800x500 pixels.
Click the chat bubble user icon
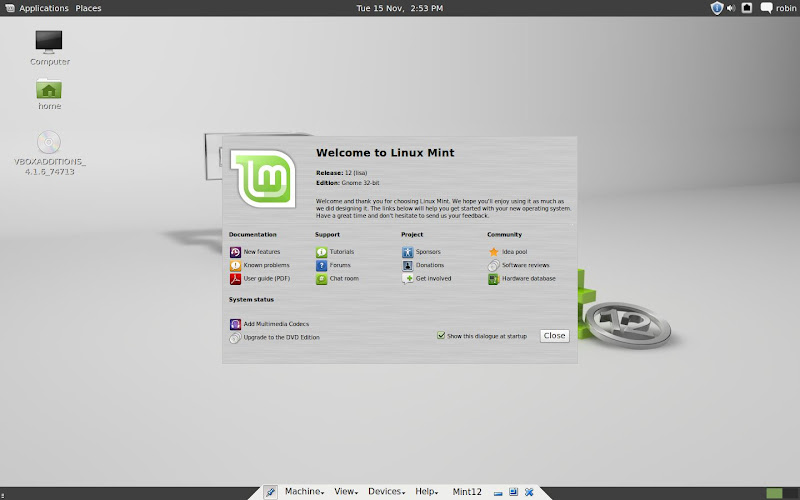(766, 8)
